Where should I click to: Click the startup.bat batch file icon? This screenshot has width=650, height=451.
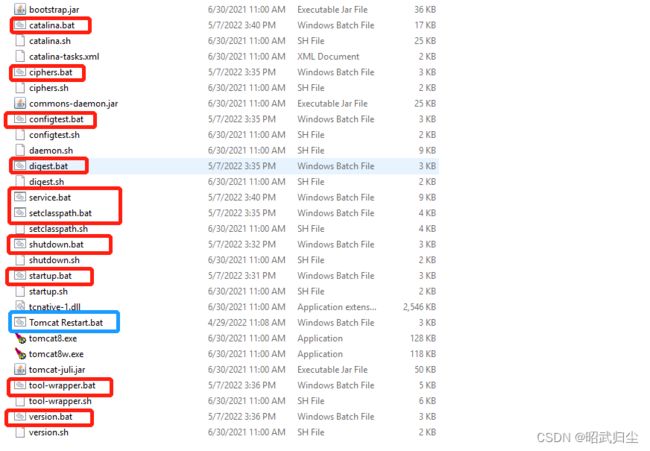[x=20, y=276]
